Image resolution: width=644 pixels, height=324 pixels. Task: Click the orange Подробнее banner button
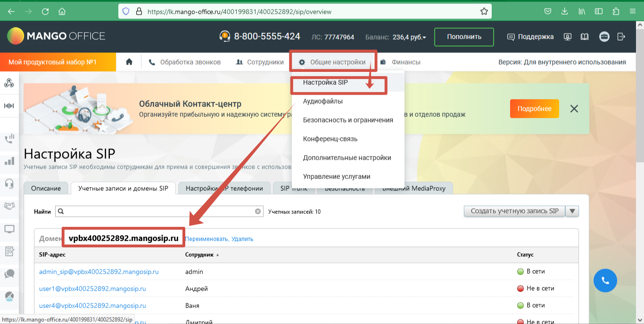tap(534, 109)
